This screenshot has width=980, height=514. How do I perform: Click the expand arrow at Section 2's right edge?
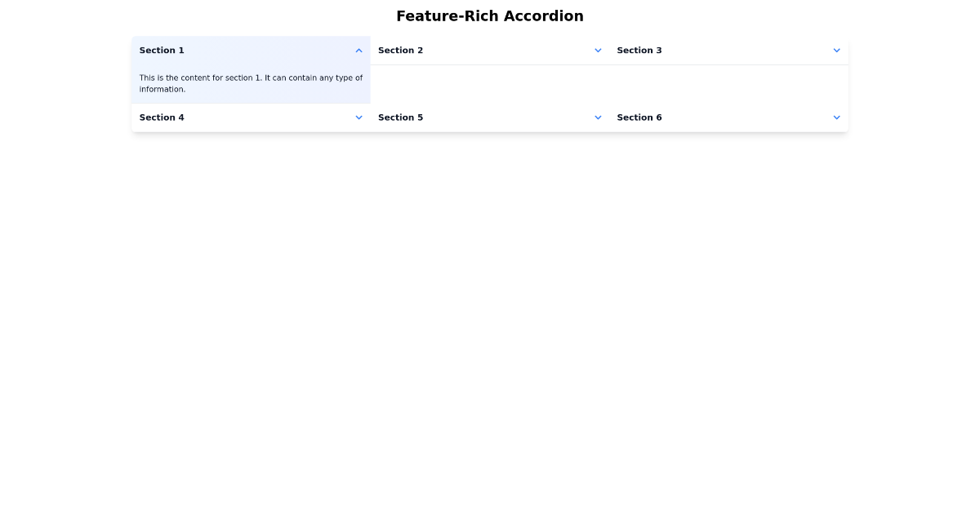[598, 50]
